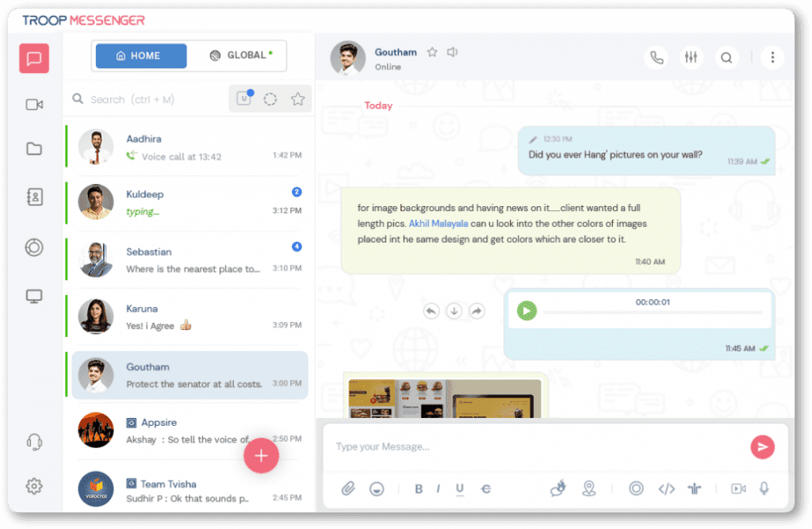Mute Goutham chat using speaker icon
Viewport: 812px width, 529px height.
(x=452, y=52)
